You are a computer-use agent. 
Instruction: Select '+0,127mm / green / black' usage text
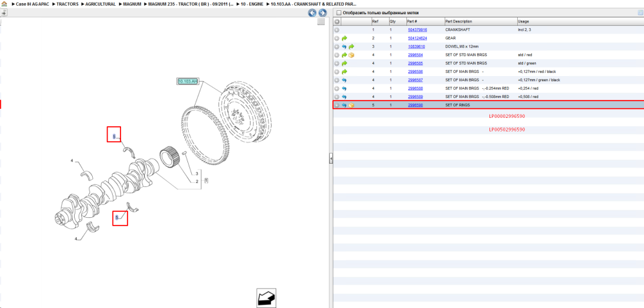[539, 80]
